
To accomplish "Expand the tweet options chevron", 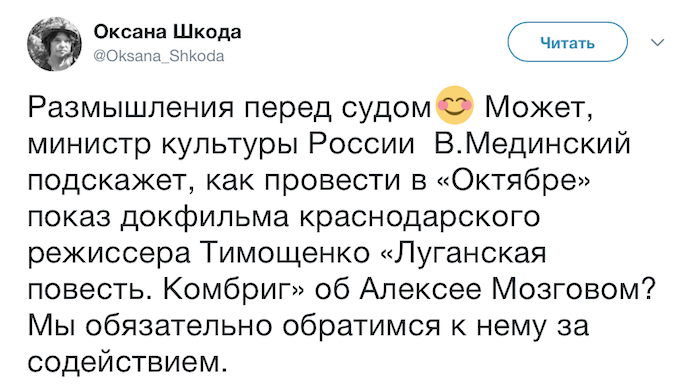I will pyautogui.click(x=658, y=42).
